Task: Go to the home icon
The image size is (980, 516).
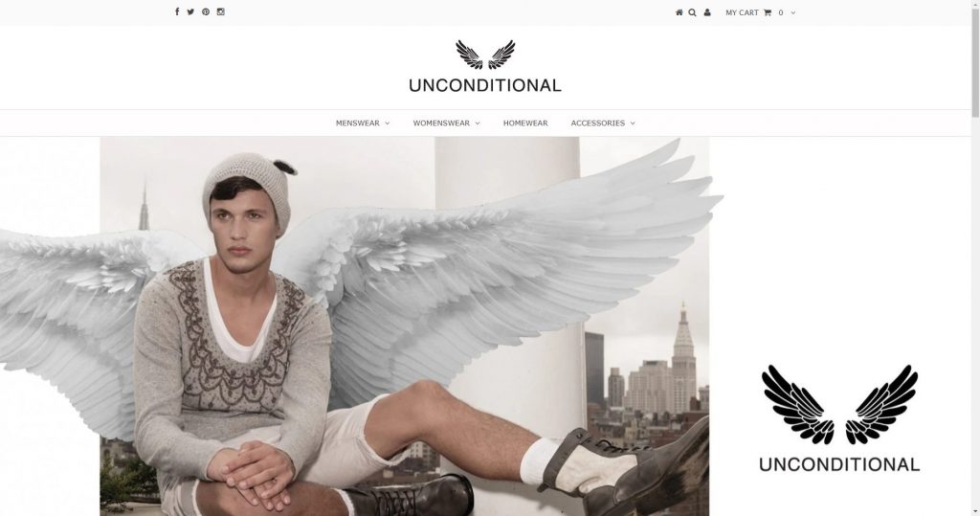Action: coord(679,12)
